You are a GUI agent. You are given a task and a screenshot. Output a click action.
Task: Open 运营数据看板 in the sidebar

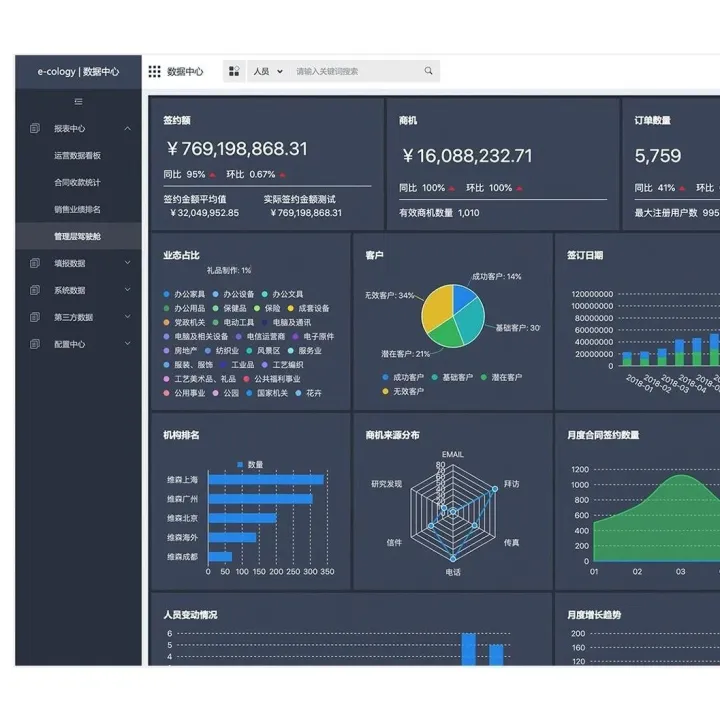pos(77,155)
